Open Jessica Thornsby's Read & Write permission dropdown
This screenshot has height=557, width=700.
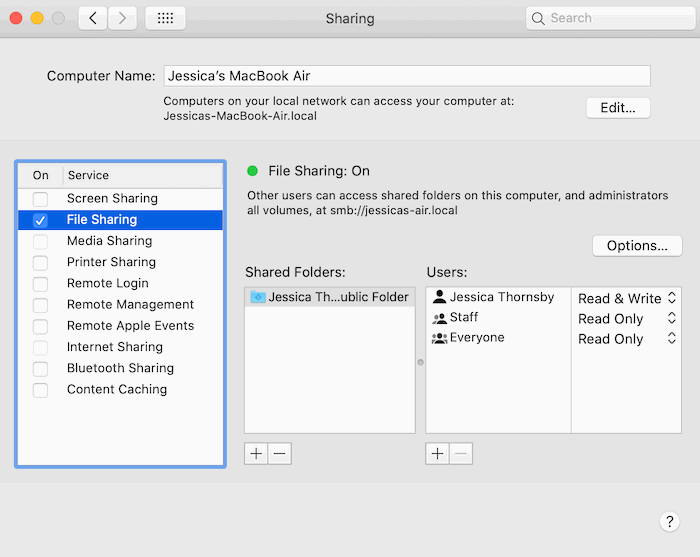[626, 298]
